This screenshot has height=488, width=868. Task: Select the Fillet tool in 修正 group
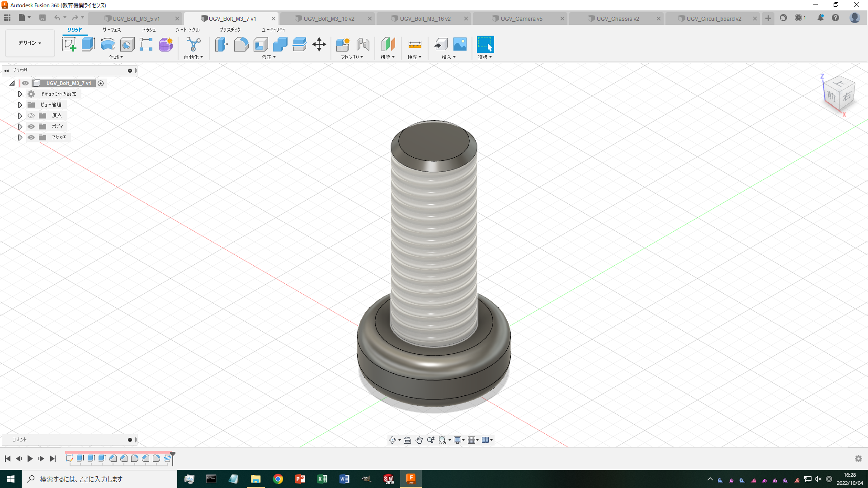coord(241,44)
